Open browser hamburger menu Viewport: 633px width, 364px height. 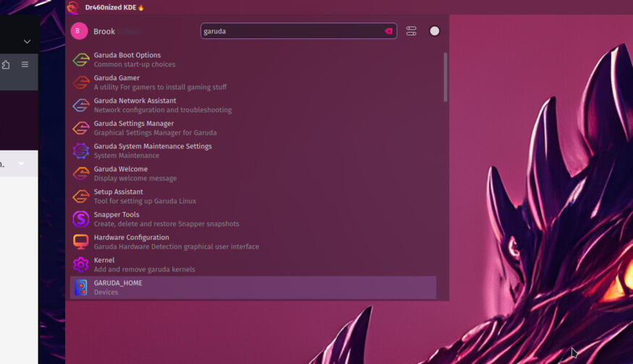(25, 64)
